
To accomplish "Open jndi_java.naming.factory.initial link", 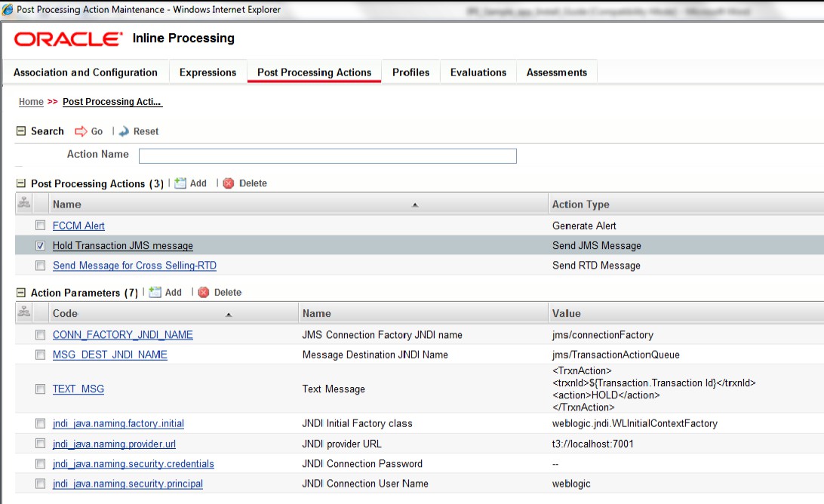I will coord(118,423).
